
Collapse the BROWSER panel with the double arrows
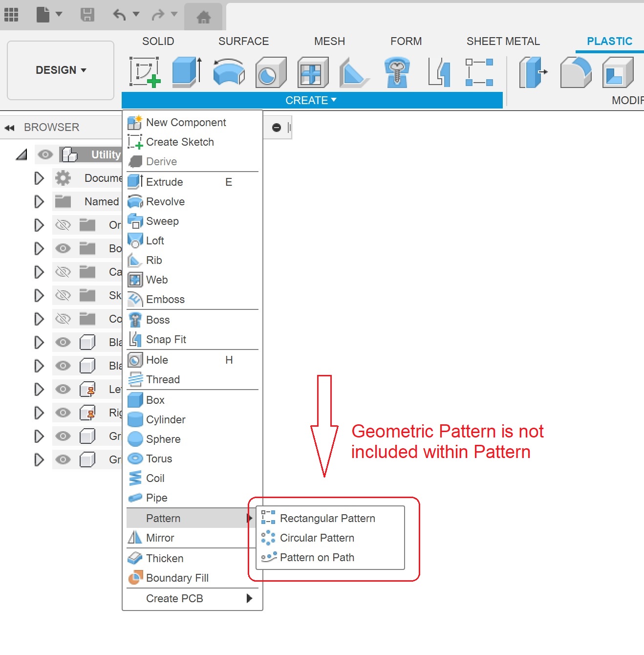[x=9, y=127]
